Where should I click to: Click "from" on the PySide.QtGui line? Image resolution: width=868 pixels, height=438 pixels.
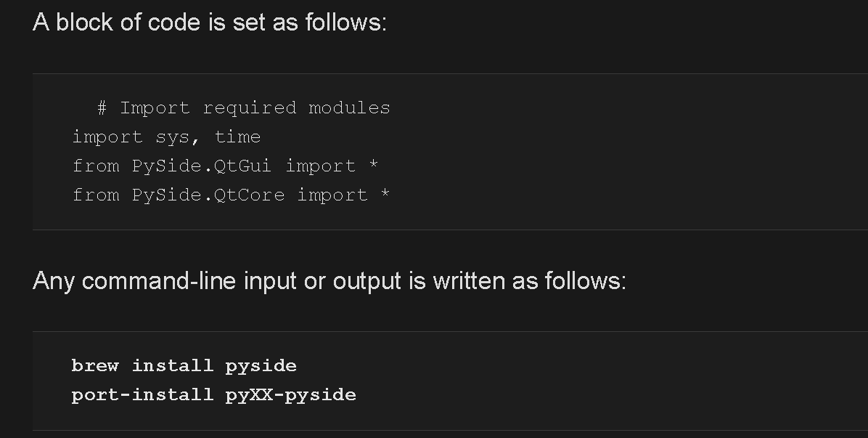(x=96, y=166)
